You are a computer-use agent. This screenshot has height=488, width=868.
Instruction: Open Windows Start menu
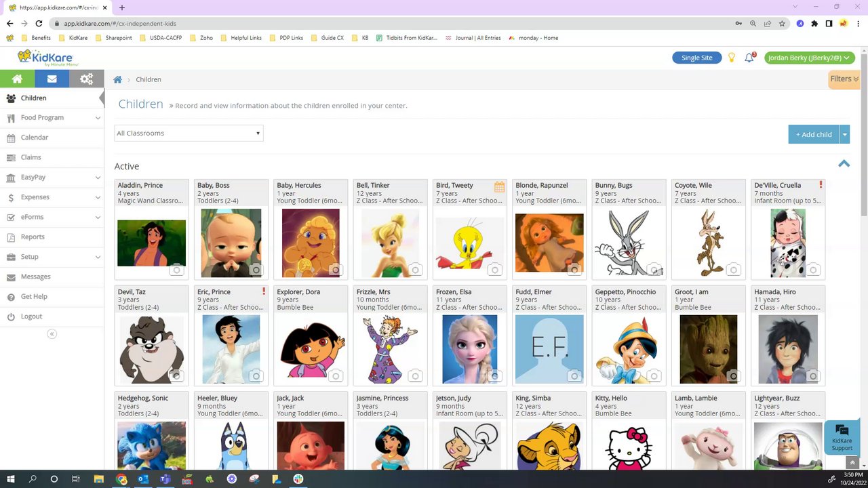tap(11, 479)
